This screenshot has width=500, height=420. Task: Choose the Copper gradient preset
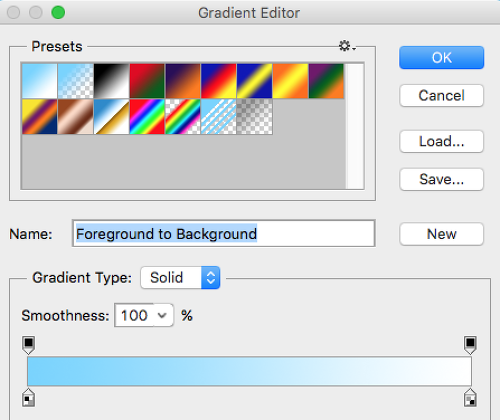point(76,117)
